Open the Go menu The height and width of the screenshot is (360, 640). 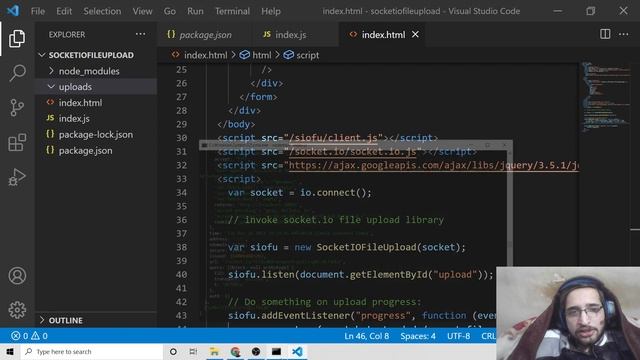(170, 11)
